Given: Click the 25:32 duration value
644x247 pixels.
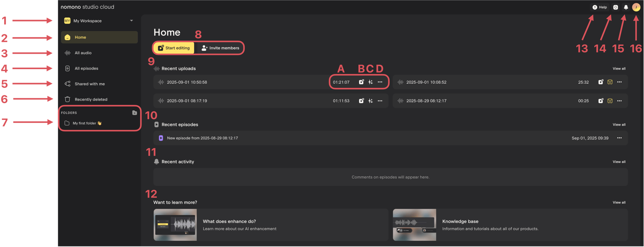Looking at the screenshot, I should tap(583, 82).
